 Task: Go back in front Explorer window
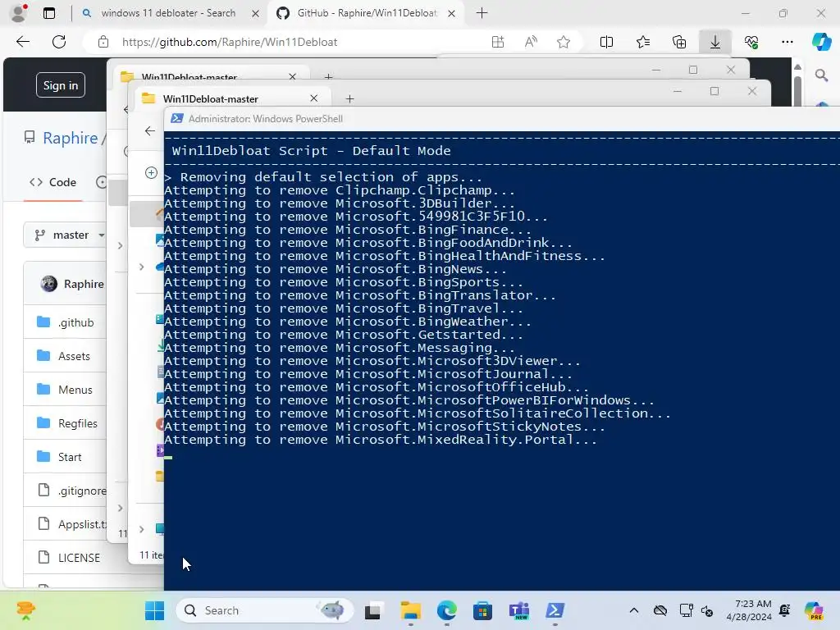point(149,130)
